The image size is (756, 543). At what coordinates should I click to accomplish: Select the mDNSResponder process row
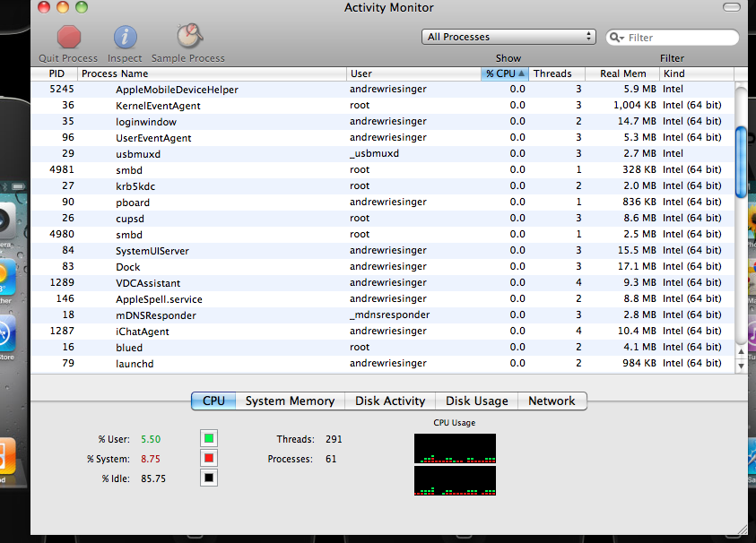tap(382, 315)
